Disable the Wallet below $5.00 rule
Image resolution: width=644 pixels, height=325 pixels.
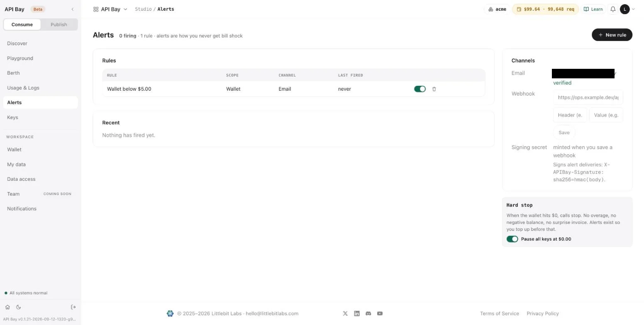(420, 89)
